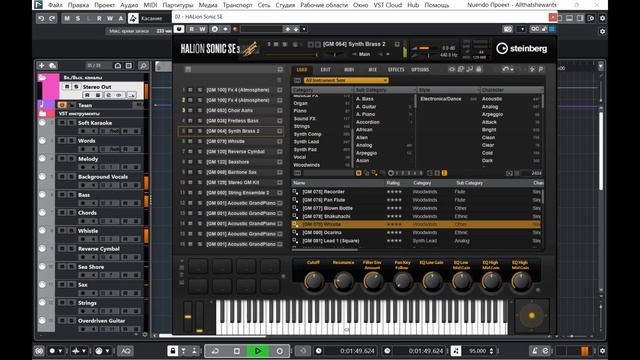Viewport: 640px width, 360px height.
Task: Open the Category column header dropdown
Action: pyautogui.click(x=321, y=90)
